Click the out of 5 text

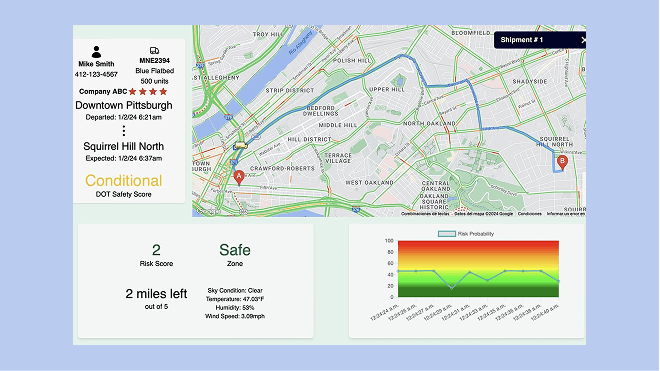(156, 307)
